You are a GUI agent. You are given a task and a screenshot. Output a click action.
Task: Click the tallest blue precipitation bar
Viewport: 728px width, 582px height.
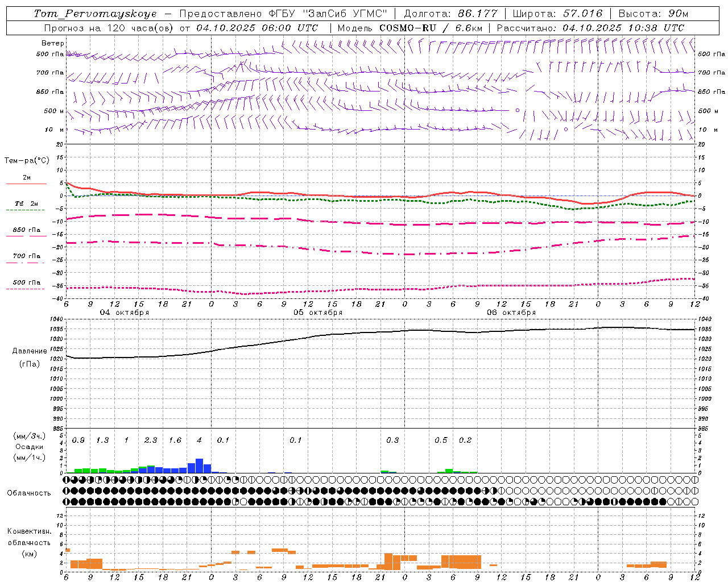click(199, 465)
